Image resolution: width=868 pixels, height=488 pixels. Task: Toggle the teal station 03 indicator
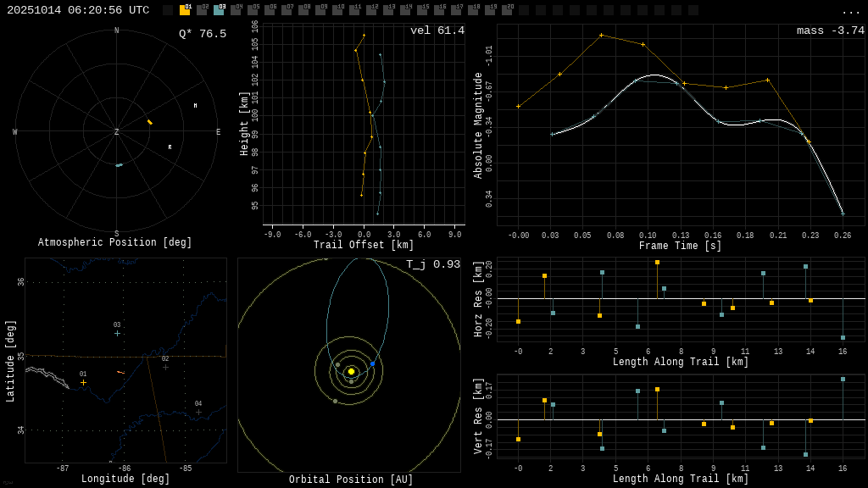(219, 10)
